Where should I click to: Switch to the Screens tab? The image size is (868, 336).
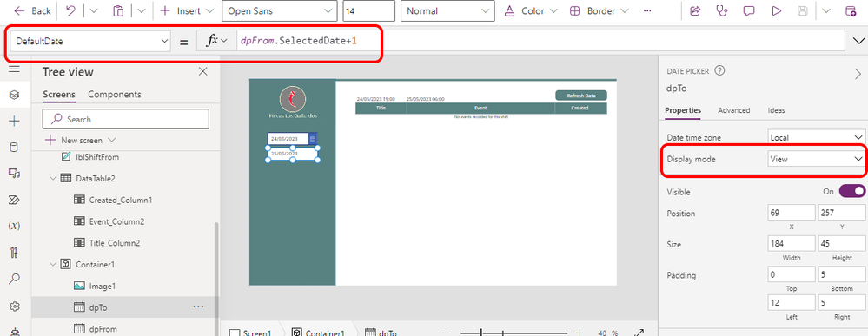(59, 94)
